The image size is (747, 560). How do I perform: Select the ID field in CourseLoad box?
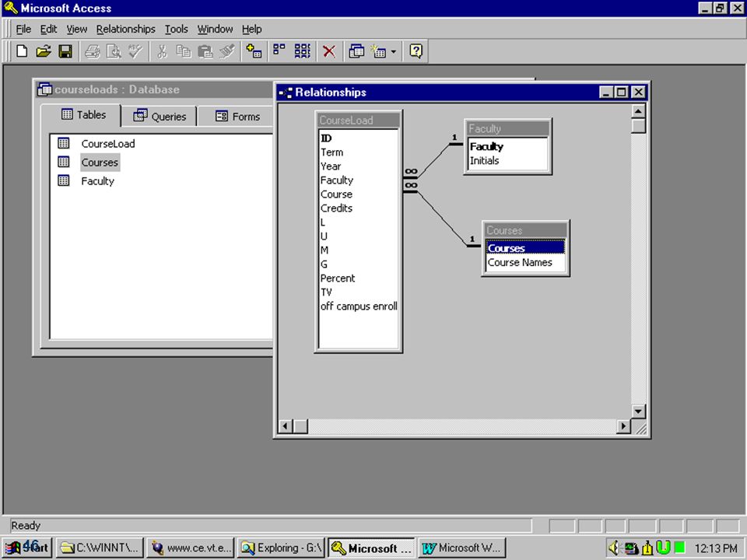pos(359,138)
